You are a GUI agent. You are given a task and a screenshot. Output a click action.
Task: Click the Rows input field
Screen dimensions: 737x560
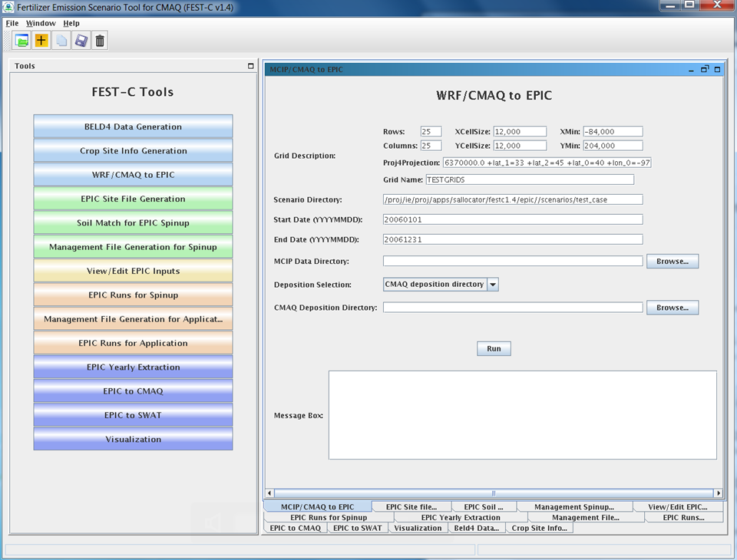(x=431, y=131)
